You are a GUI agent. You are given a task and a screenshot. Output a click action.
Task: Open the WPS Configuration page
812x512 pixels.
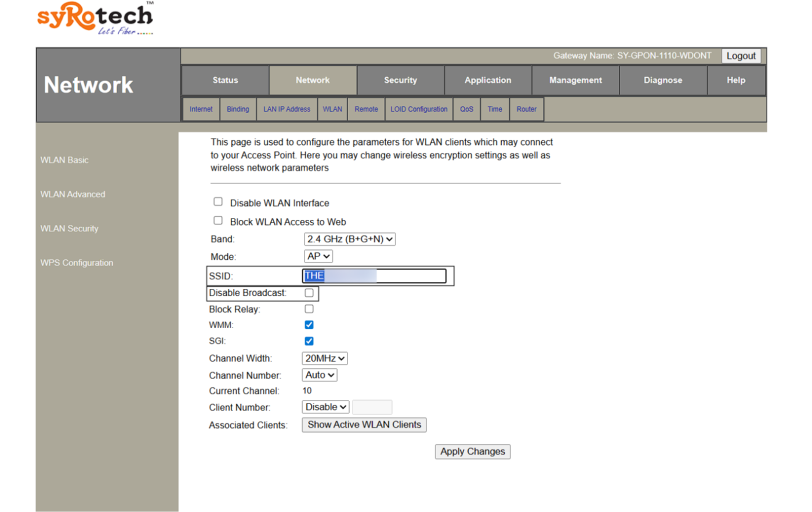(x=77, y=263)
